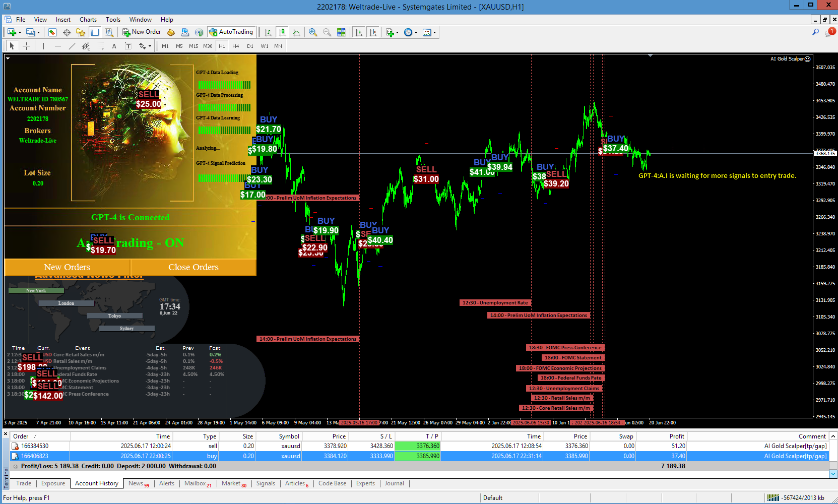The height and width of the screenshot is (504, 838).
Task: Switch to the Trade tab
Action: point(24,483)
